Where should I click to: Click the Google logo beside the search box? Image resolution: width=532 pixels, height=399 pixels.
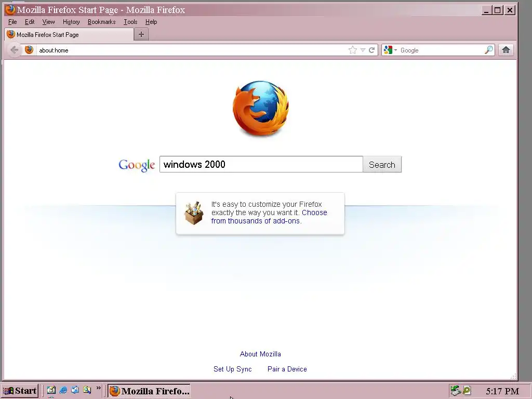tap(137, 165)
